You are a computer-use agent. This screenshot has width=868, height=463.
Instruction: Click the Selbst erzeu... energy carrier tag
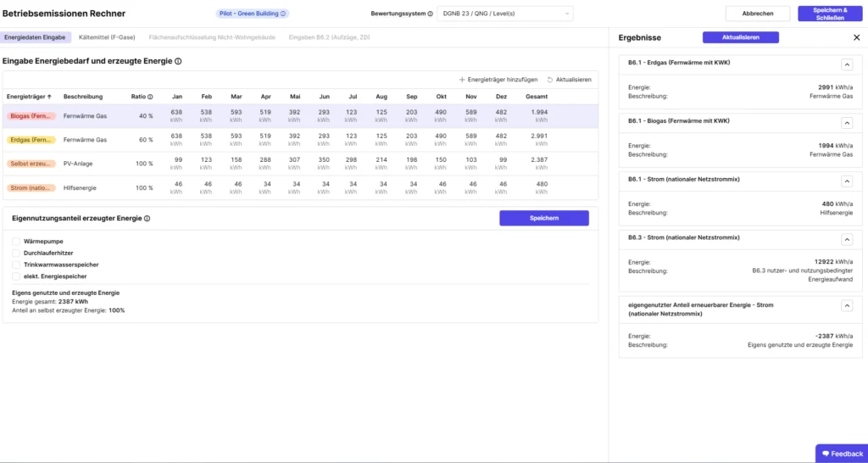tap(31, 164)
